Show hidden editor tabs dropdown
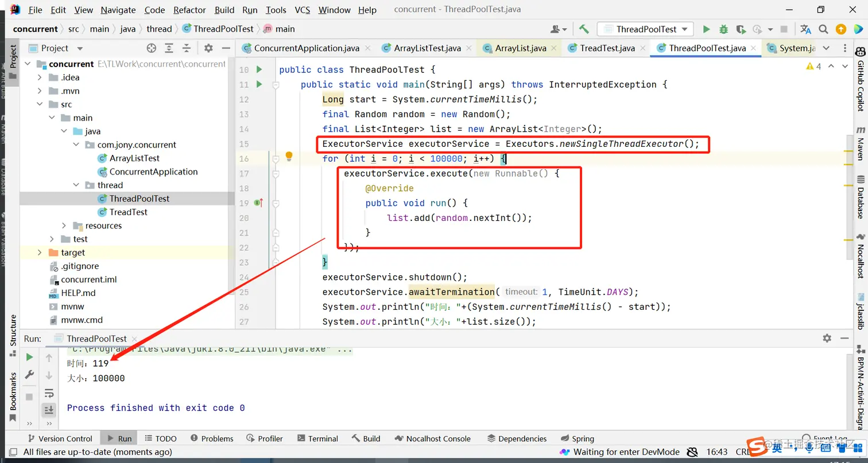The image size is (868, 463). pyautogui.click(x=826, y=48)
